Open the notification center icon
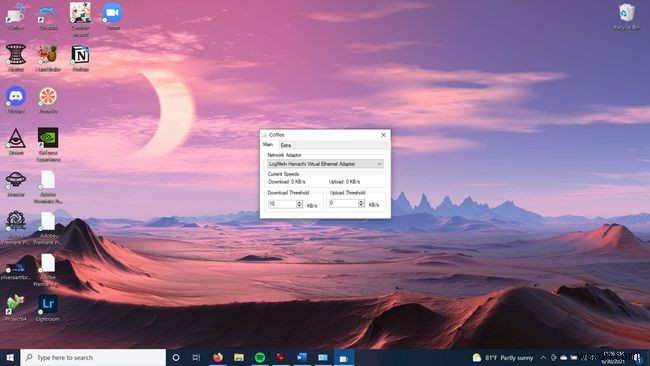 638,357
